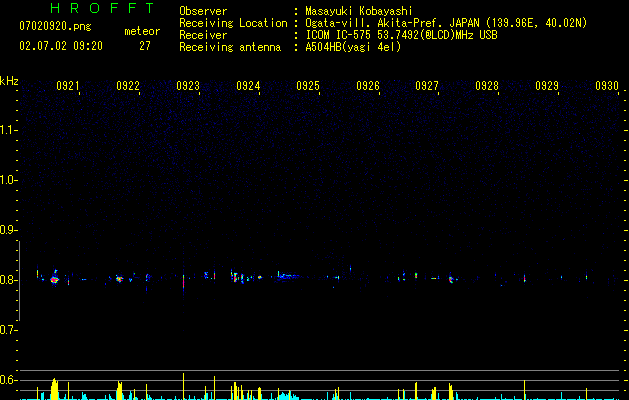
Task: Click the 0924 time marker
Action: pos(248,85)
